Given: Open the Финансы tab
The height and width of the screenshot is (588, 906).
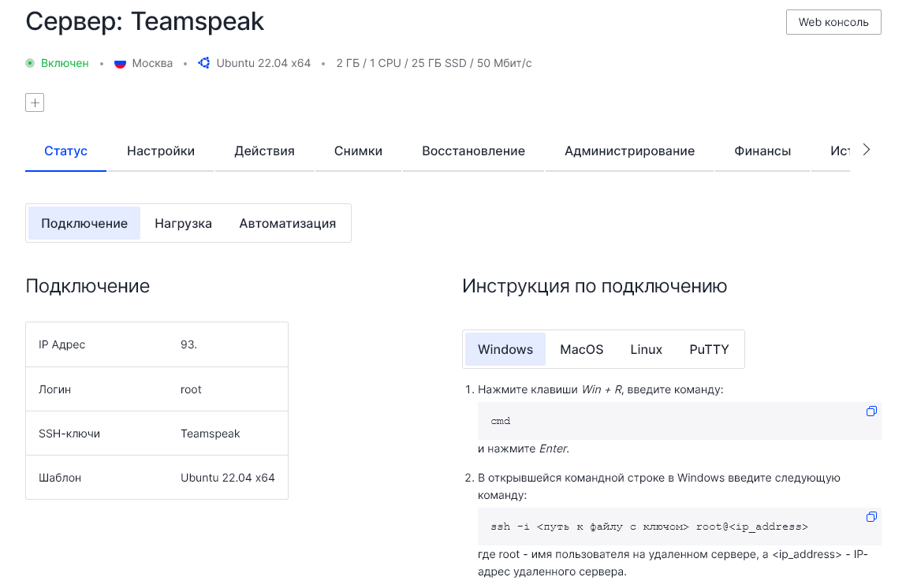Looking at the screenshot, I should click(762, 151).
